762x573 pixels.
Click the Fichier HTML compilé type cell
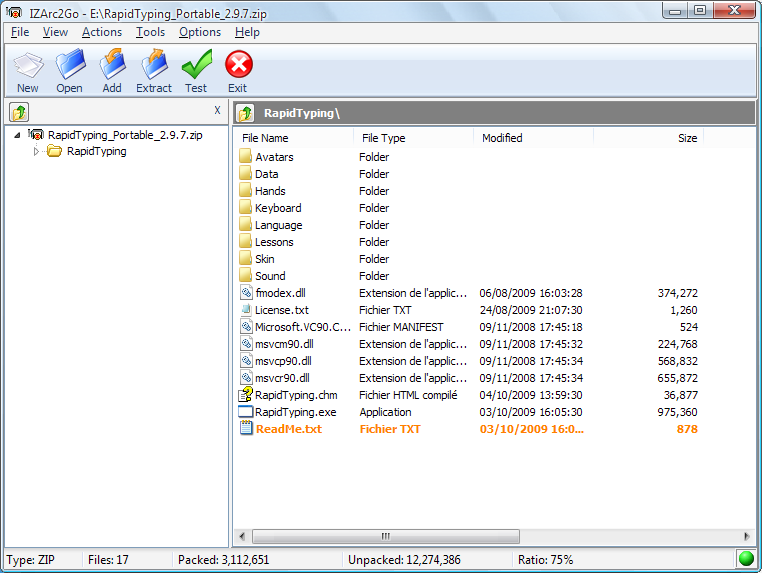point(408,395)
